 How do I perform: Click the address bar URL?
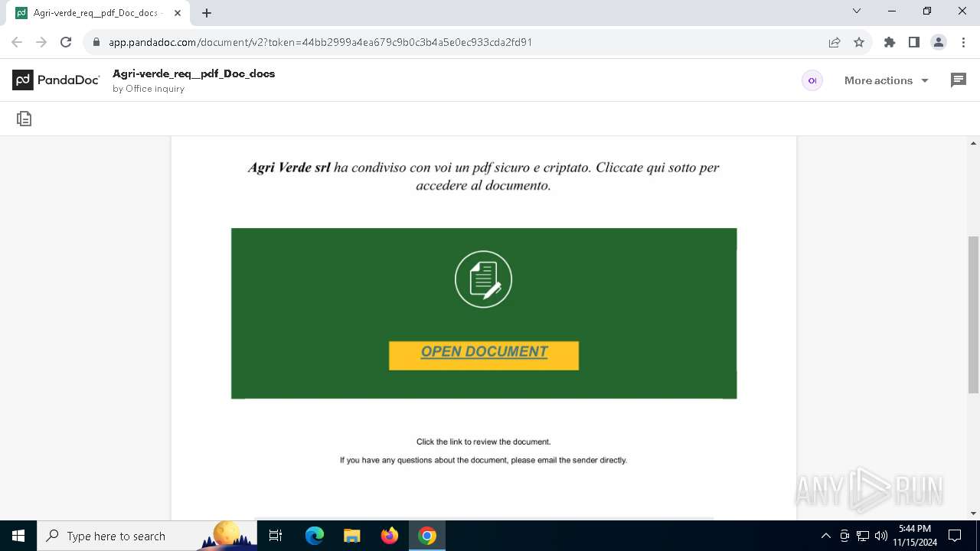click(320, 42)
